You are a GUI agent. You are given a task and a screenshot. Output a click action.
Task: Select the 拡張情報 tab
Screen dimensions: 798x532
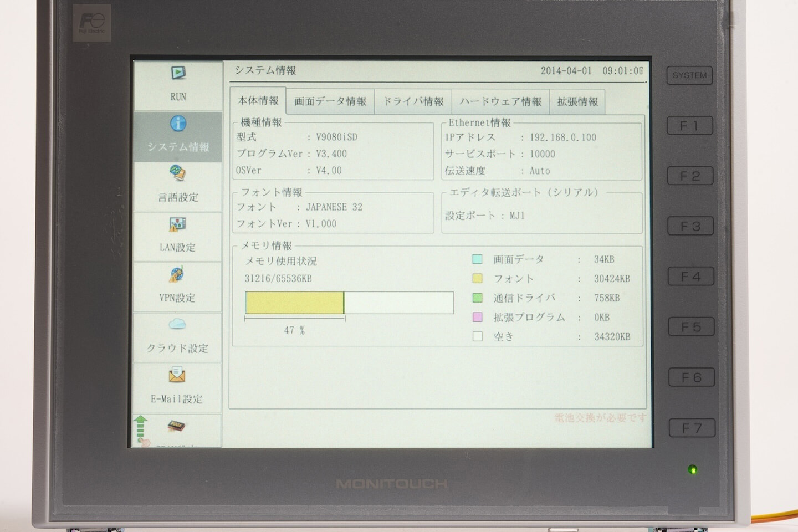pos(577,102)
